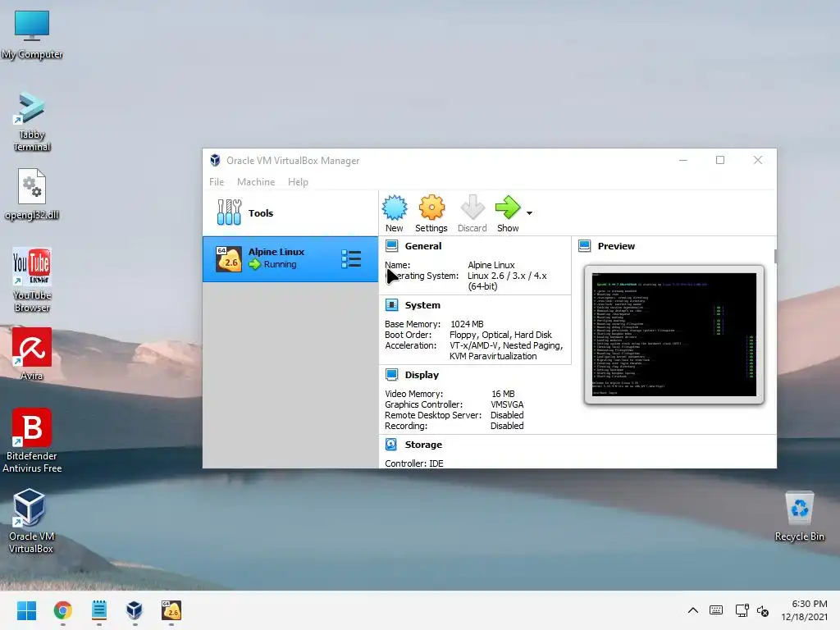Open the Alpine Linux machine tools menu icon

tap(351, 258)
